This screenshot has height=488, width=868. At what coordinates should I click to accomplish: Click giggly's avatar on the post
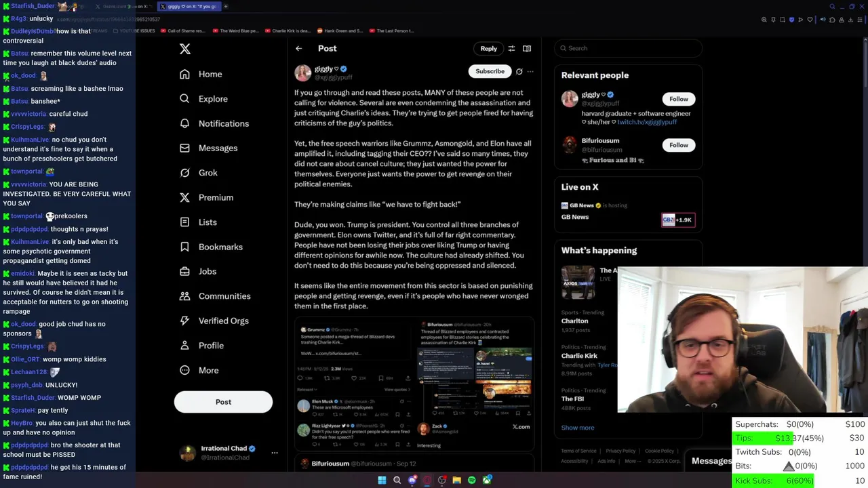click(x=302, y=73)
